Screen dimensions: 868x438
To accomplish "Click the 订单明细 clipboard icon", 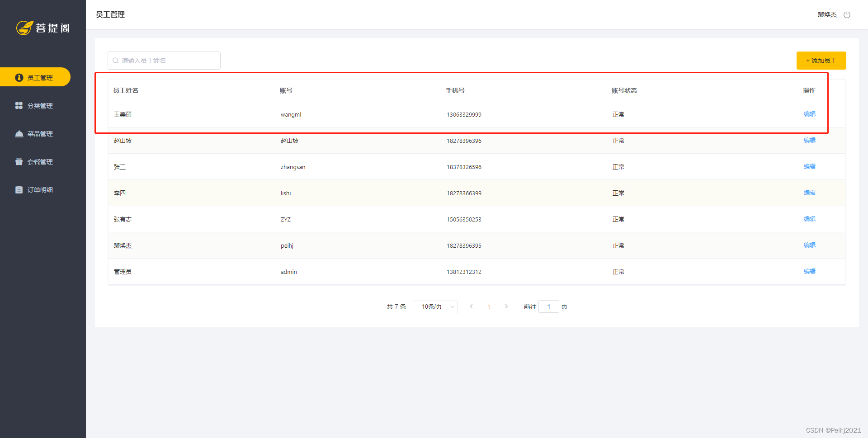I will pos(19,190).
